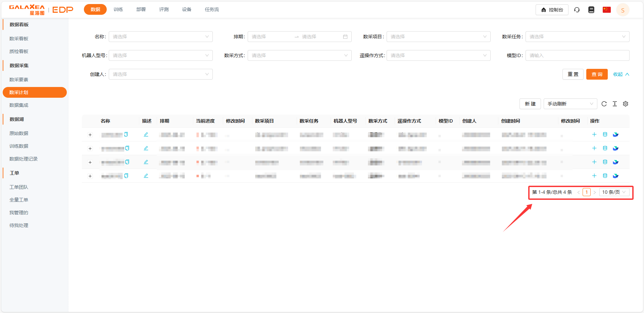Open the 手动刷新 dropdown

pyautogui.click(x=570, y=104)
